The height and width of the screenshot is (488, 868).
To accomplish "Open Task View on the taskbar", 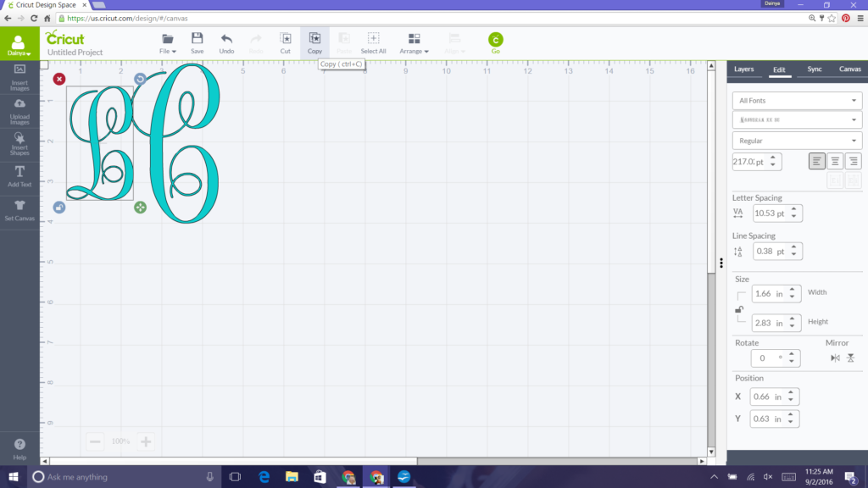I will pos(235,477).
